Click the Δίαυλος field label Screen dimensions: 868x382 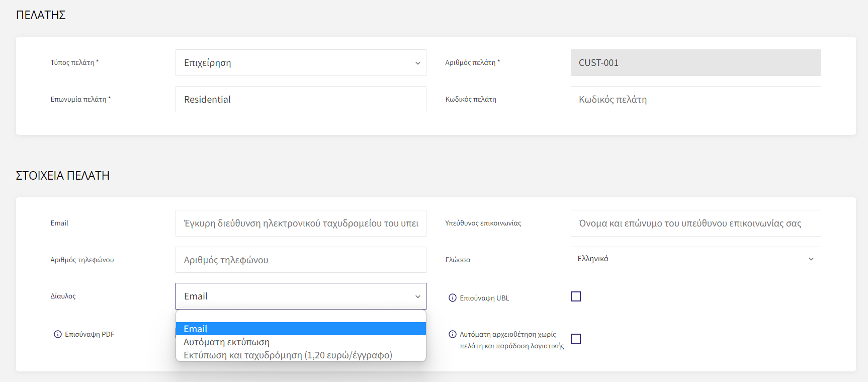(63, 296)
